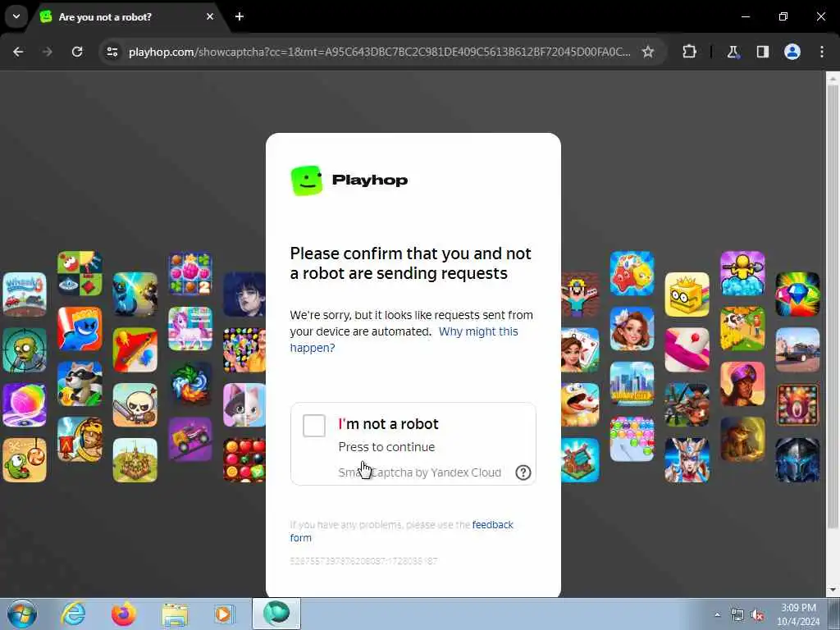Show hidden system tray icons arrow

pos(717,614)
